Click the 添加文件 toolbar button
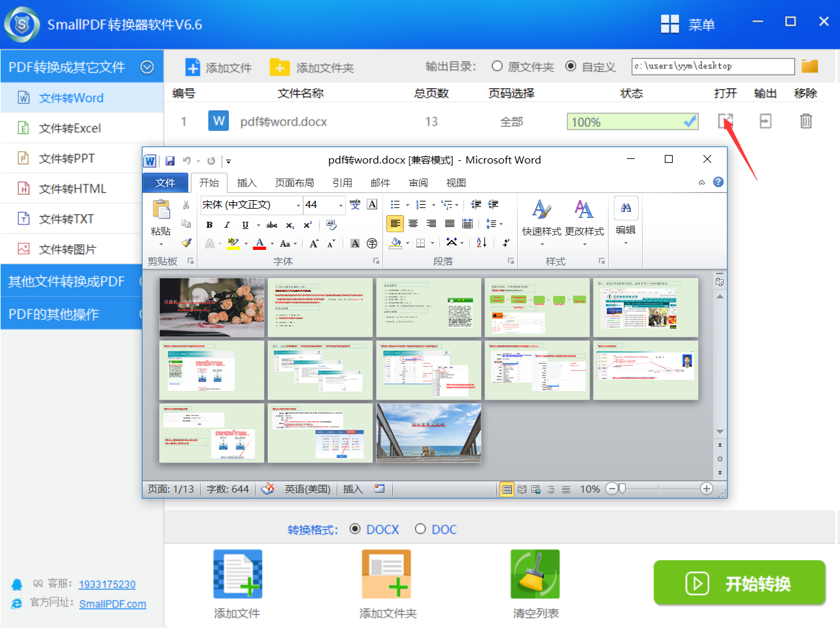 (x=218, y=67)
